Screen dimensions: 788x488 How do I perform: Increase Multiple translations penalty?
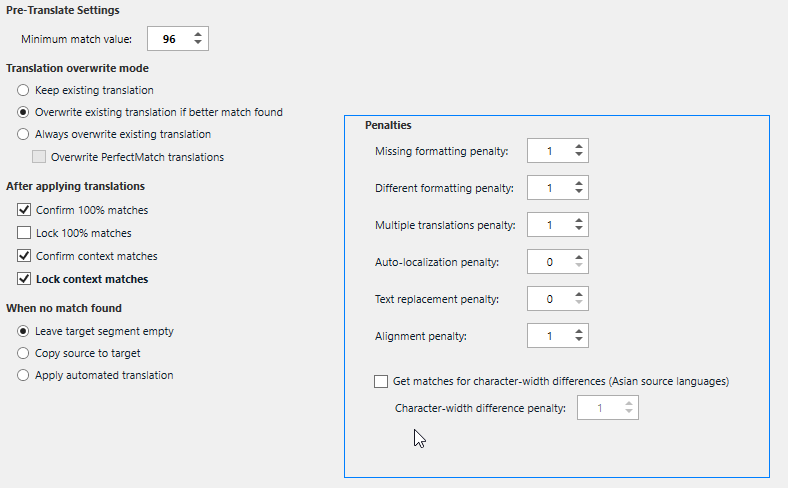click(579, 221)
